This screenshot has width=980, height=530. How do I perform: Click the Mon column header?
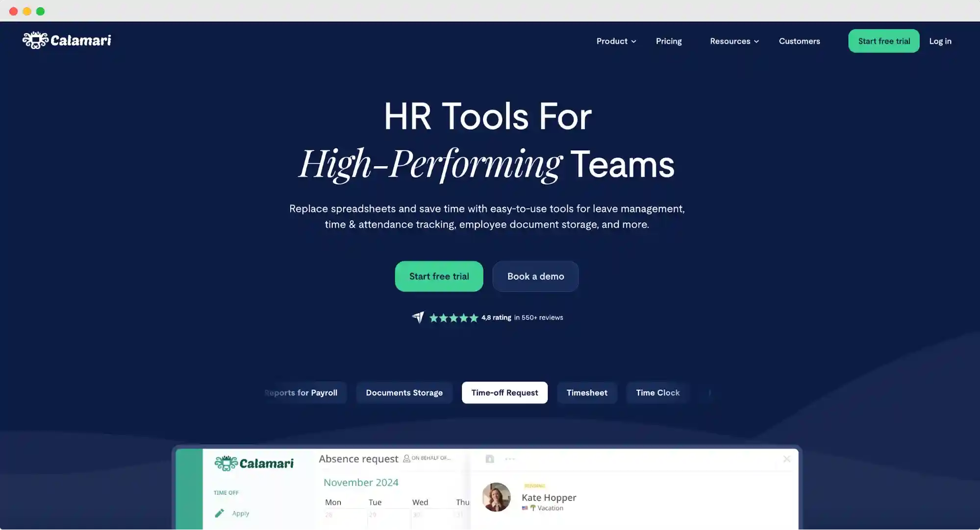[x=333, y=502]
